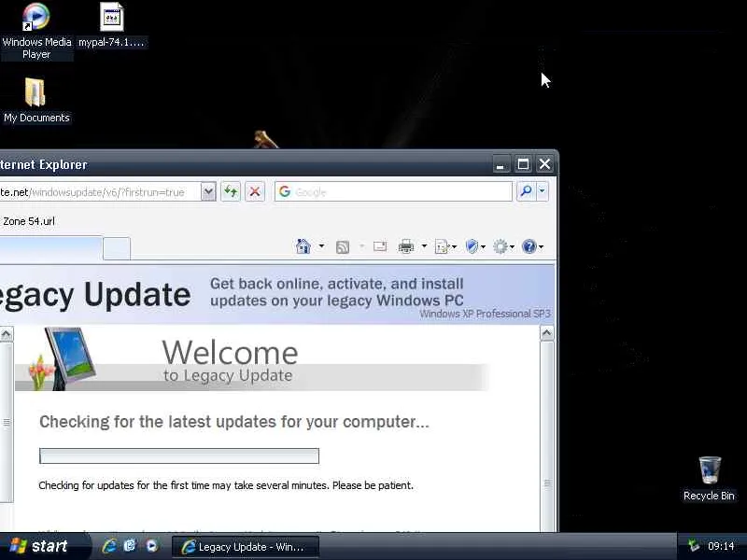The image size is (747, 560).
Task: Click the RSS feeds icon
Action: [x=343, y=246]
